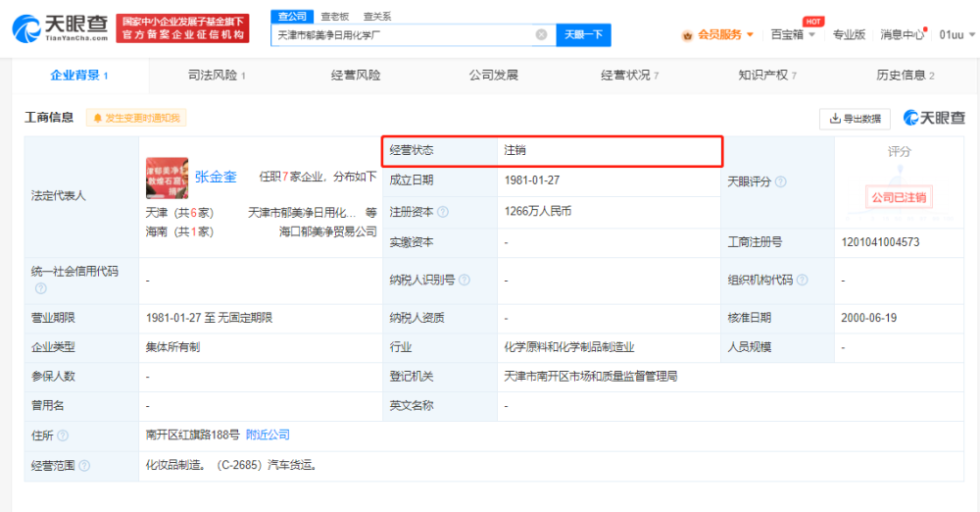Switch to the 司法风险 tab

point(217,76)
